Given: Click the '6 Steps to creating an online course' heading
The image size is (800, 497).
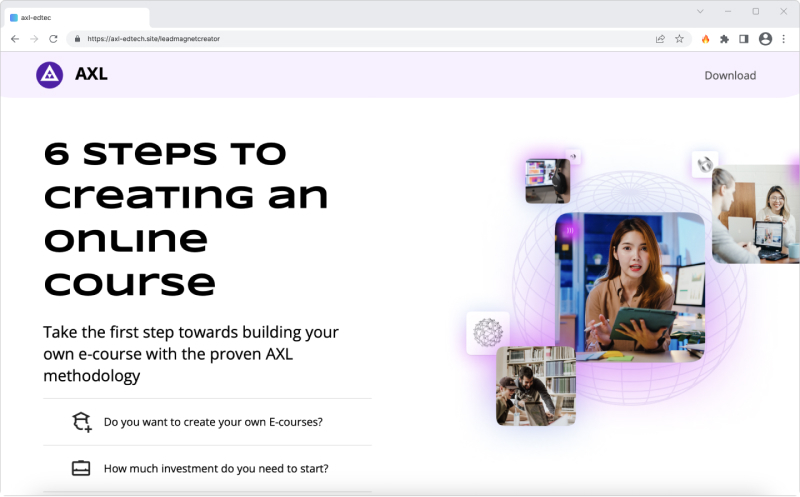Looking at the screenshot, I should [x=186, y=219].
